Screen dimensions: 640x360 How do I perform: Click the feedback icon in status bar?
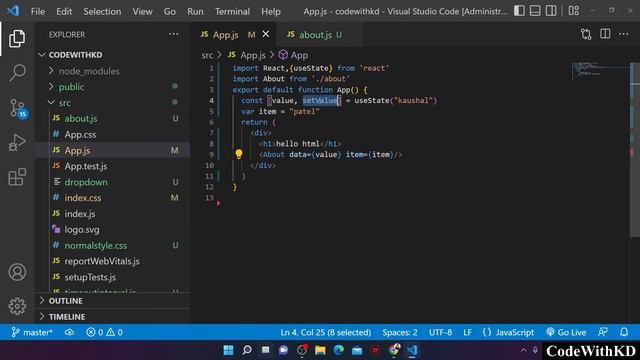603,332
